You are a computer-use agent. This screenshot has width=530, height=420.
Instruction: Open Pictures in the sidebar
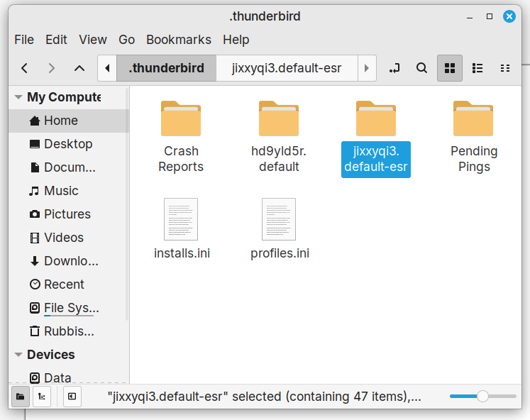pyautogui.click(x=69, y=214)
